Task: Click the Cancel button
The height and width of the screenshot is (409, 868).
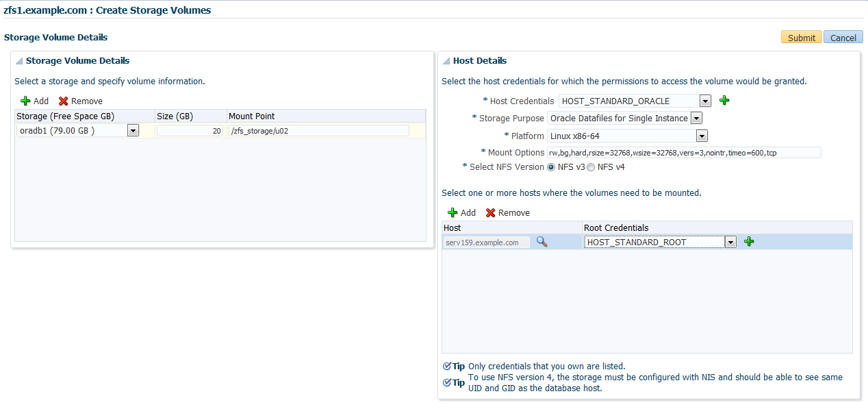Action: point(843,38)
